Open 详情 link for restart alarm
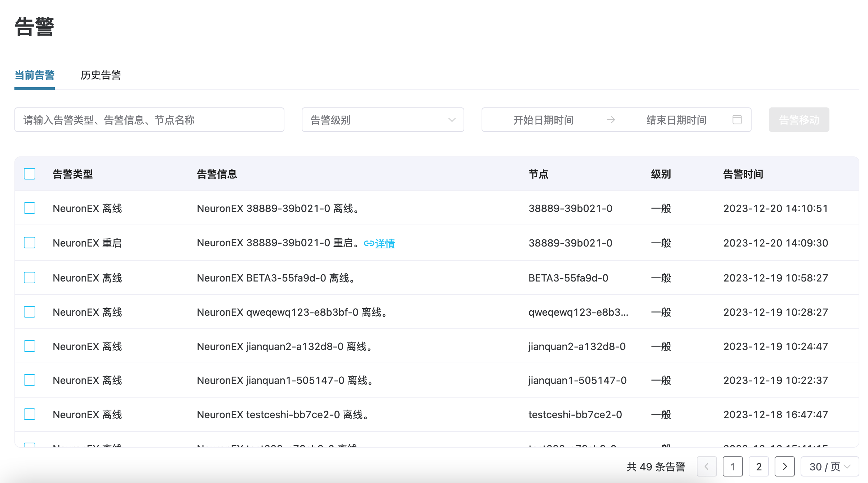The height and width of the screenshot is (483, 868). point(385,244)
